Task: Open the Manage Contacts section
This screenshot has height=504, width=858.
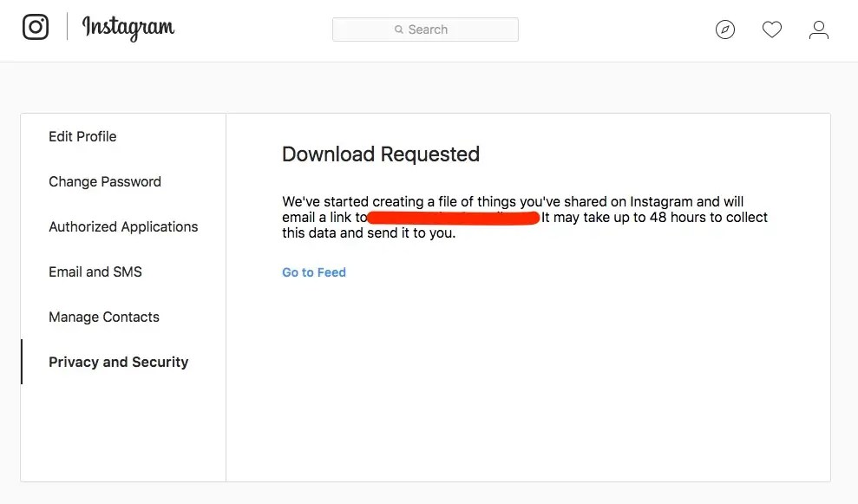Action: (x=104, y=317)
